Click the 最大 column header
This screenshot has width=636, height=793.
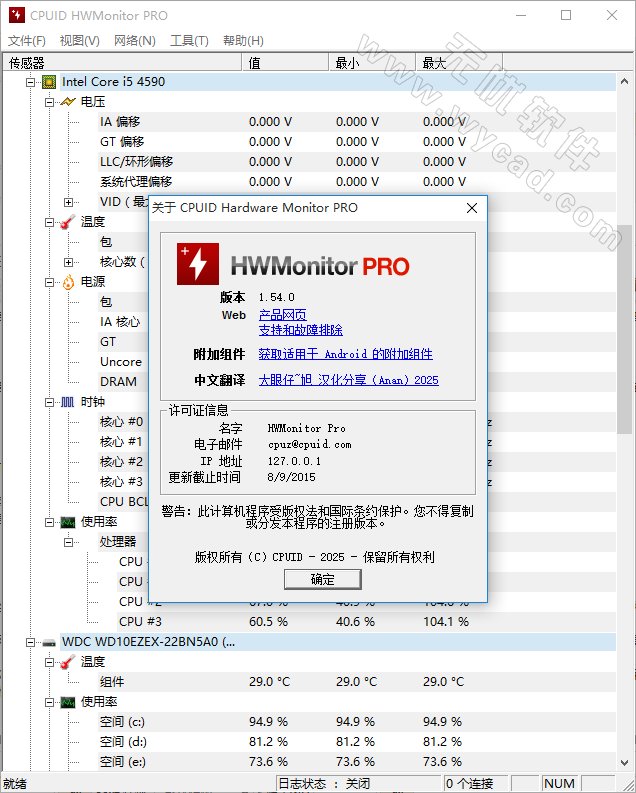click(x=459, y=63)
